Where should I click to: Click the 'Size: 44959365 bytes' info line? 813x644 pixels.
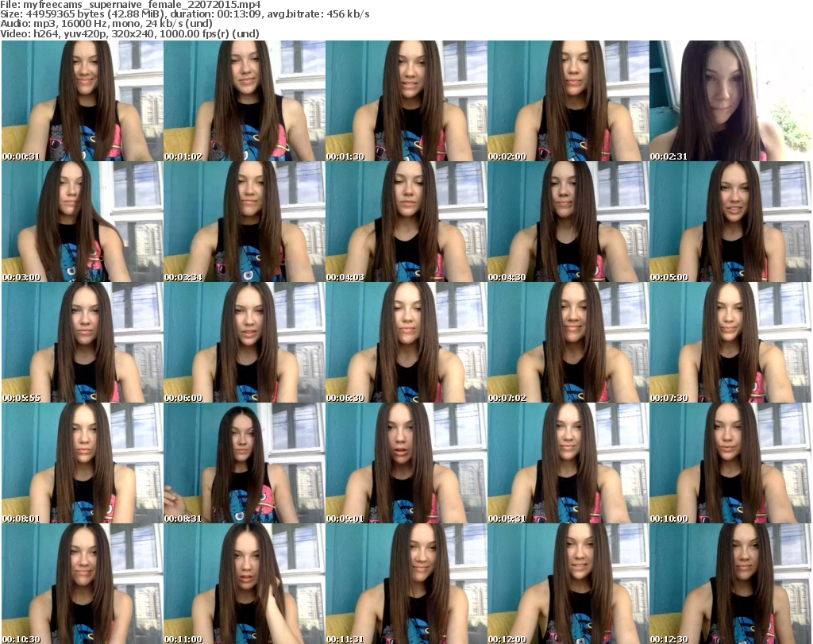(184, 14)
